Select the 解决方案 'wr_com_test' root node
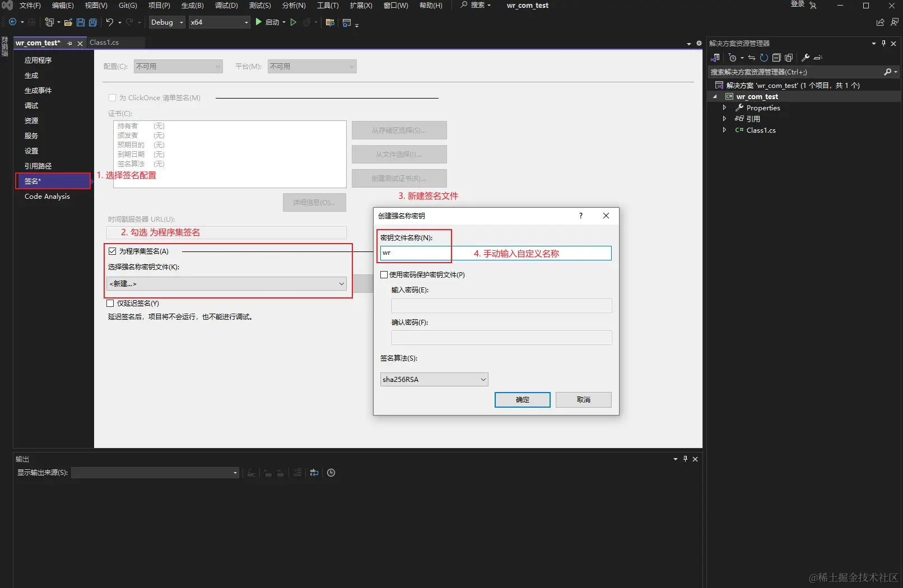 tap(793, 85)
